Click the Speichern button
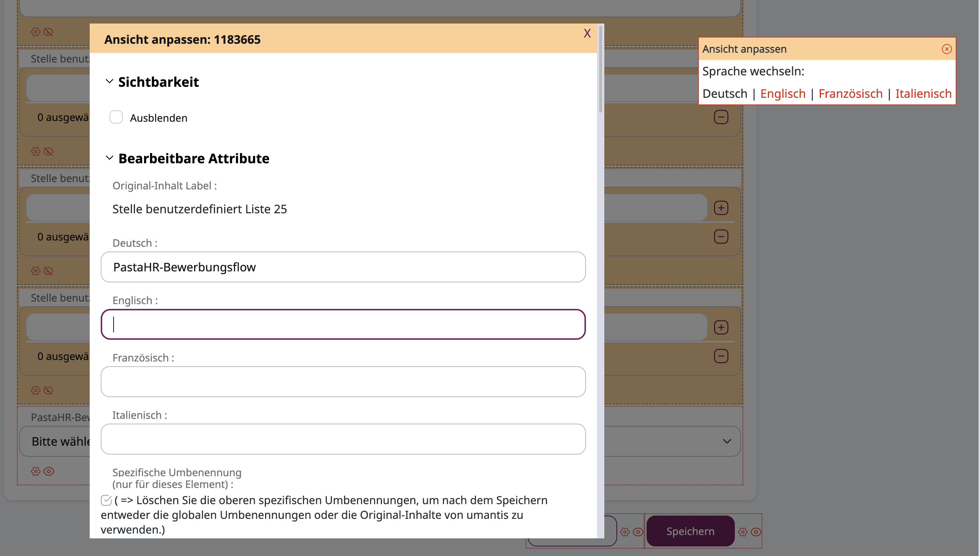Screen dimensions: 980x556 (x=690, y=531)
